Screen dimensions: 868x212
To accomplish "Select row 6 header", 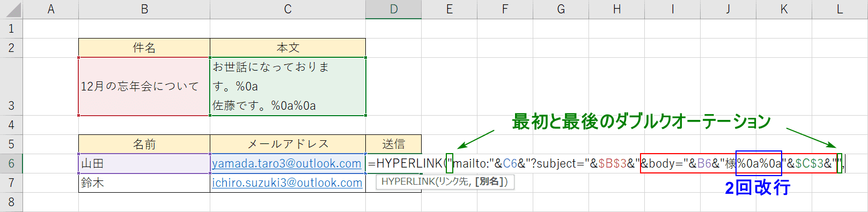I will click(x=11, y=163).
